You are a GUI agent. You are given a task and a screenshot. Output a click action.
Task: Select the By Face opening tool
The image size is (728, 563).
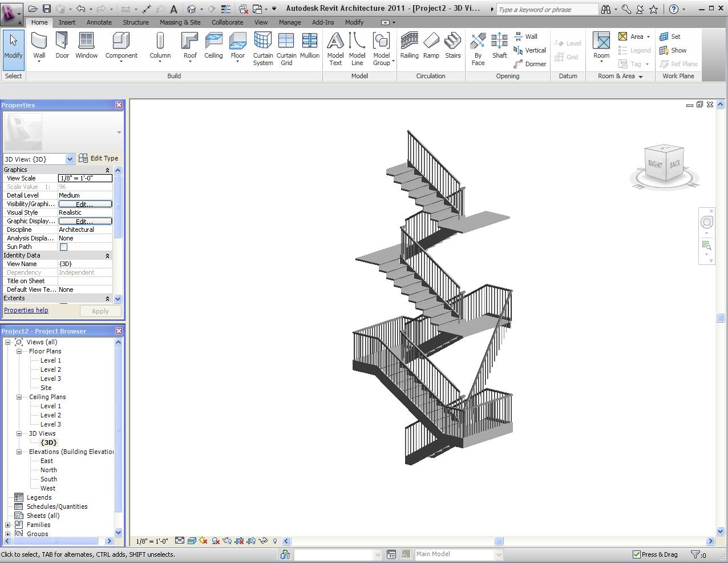pyautogui.click(x=478, y=49)
